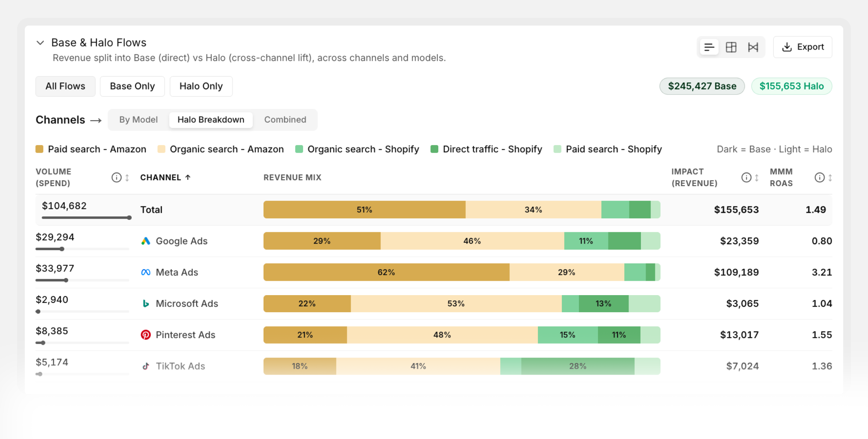The height and width of the screenshot is (439, 868).
Task: Switch to the table grid view icon
Action: pyautogui.click(x=731, y=47)
